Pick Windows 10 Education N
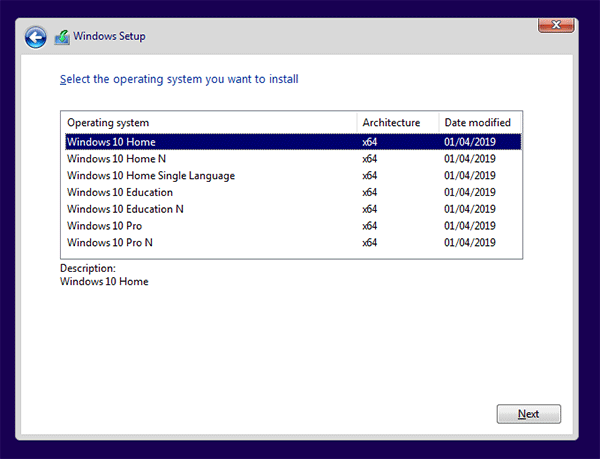This screenshot has height=459, width=600. click(x=293, y=209)
